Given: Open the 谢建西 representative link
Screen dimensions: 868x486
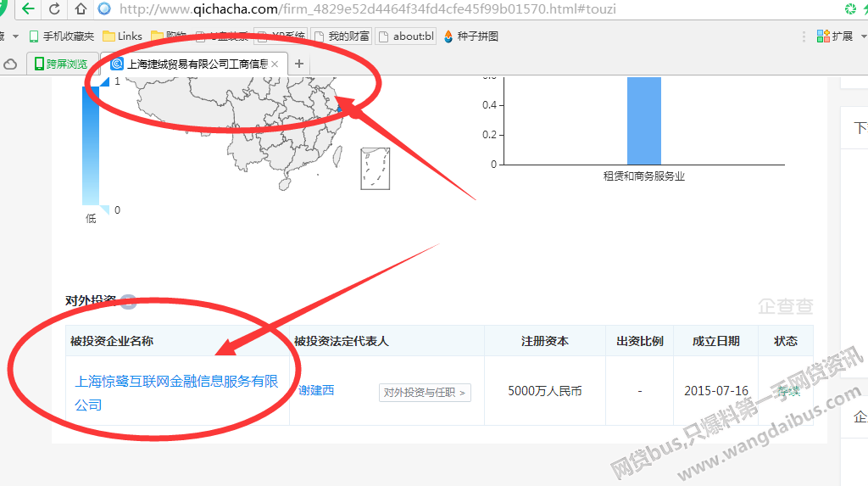Looking at the screenshot, I should click(316, 390).
